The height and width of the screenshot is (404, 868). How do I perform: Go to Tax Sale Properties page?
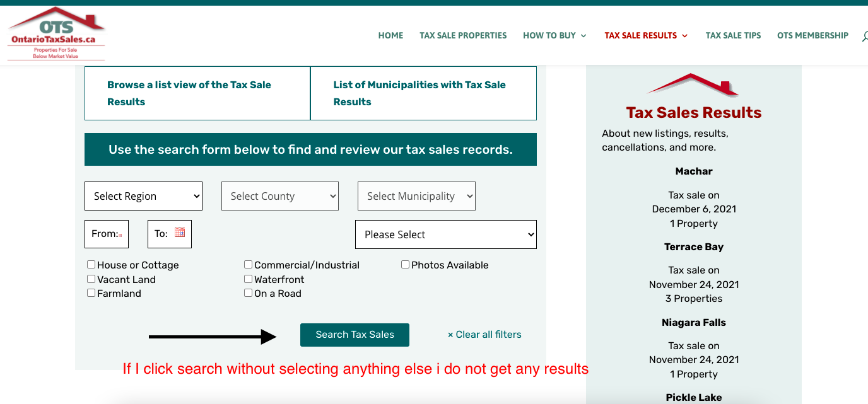[x=463, y=35]
